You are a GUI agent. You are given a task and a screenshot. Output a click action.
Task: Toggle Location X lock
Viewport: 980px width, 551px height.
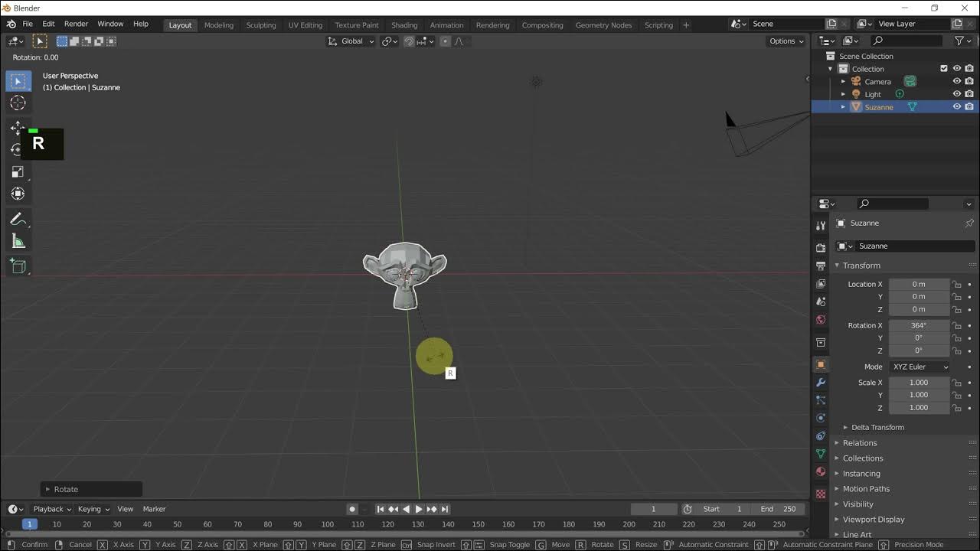coord(956,284)
